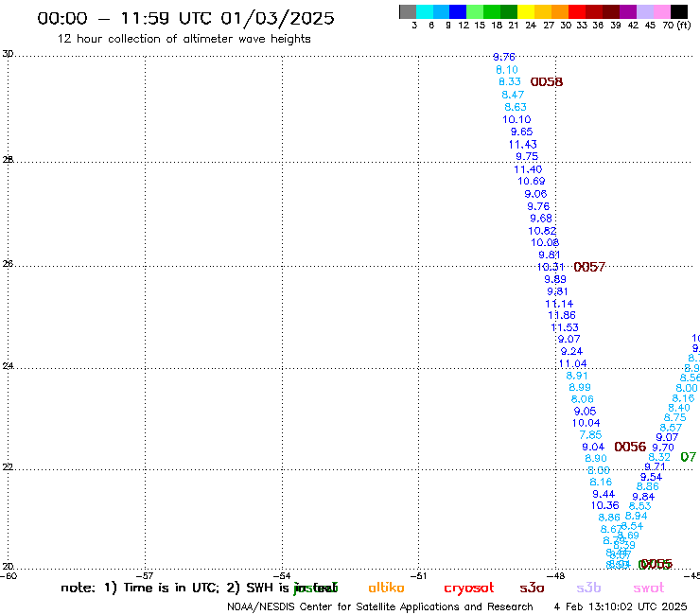Click the 10.69 measurement
700x615 pixels.
[531, 182]
